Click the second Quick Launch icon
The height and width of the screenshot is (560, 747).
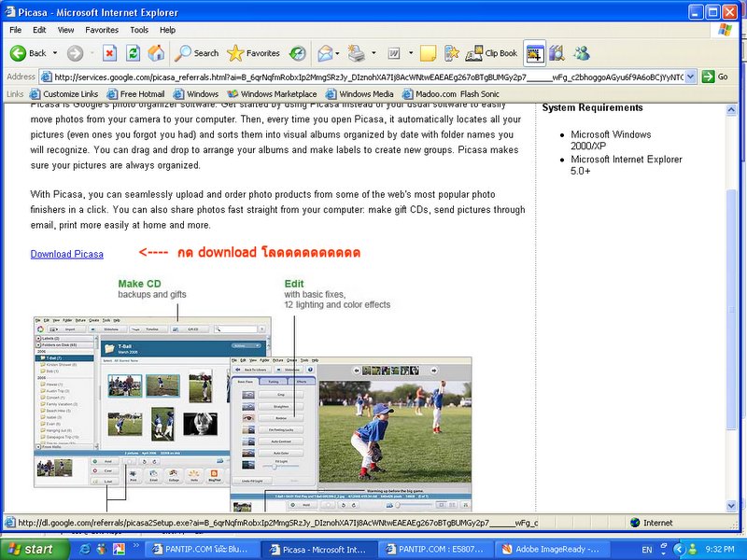point(102,550)
